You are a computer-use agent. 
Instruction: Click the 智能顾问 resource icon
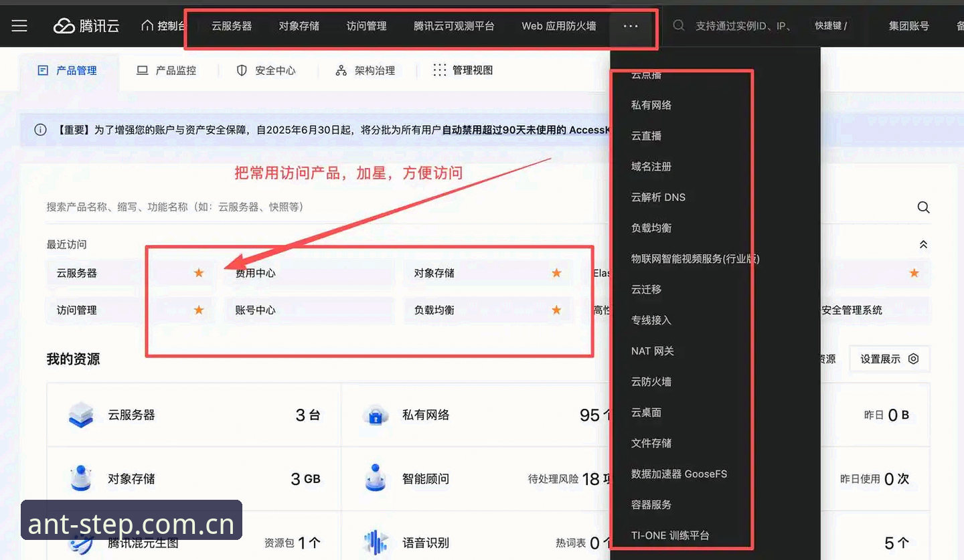[376, 478]
